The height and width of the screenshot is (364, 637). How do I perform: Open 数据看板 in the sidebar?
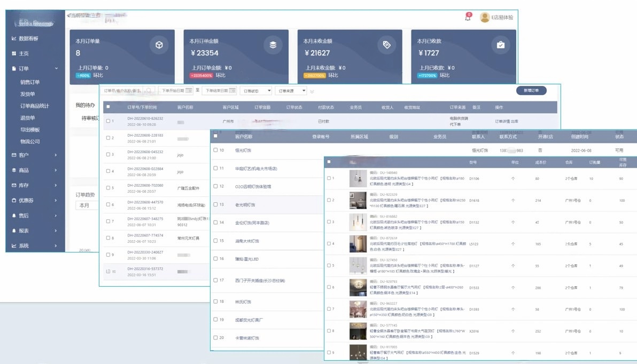click(x=28, y=39)
